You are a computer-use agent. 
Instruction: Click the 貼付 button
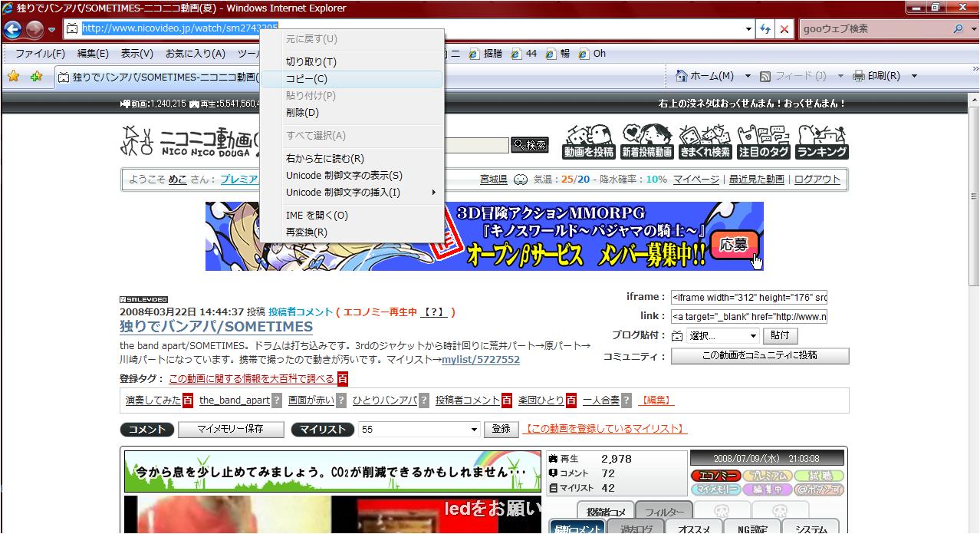(x=780, y=335)
